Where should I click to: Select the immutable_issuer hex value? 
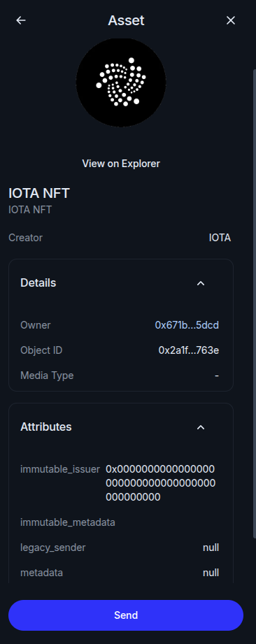click(160, 483)
